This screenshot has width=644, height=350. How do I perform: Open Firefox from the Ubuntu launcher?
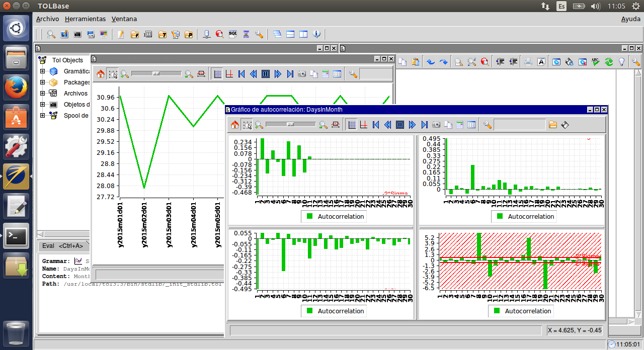point(16,87)
